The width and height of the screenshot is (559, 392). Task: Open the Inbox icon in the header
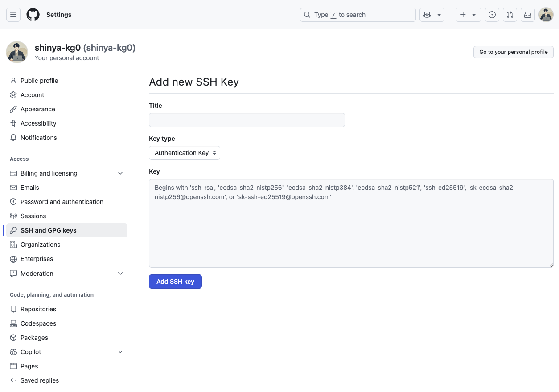point(527,14)
